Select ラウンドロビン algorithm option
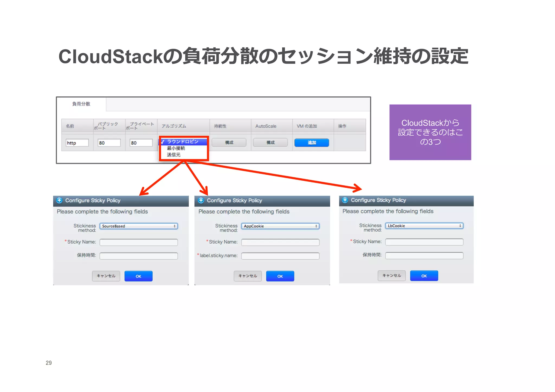This screenshot has height=392, width=555. [183, 142]
